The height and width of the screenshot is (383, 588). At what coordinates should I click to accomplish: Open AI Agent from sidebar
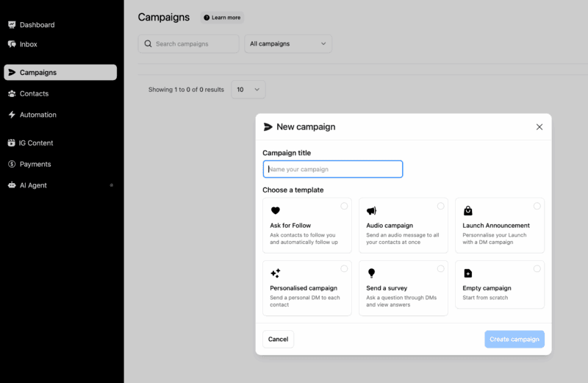(x=33, y=185)
